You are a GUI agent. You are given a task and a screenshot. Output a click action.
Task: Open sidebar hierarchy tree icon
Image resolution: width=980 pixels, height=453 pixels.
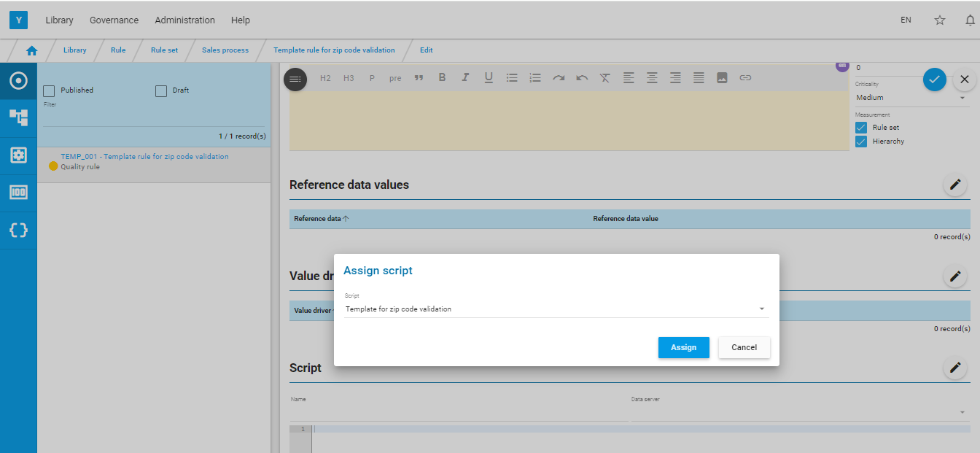click(18, 117)
